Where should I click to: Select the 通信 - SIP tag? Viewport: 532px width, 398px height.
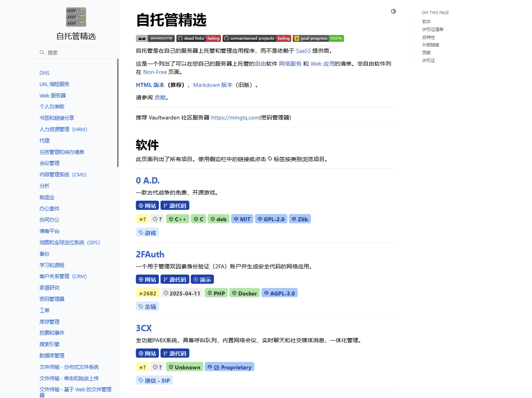[x=155, y=381]
